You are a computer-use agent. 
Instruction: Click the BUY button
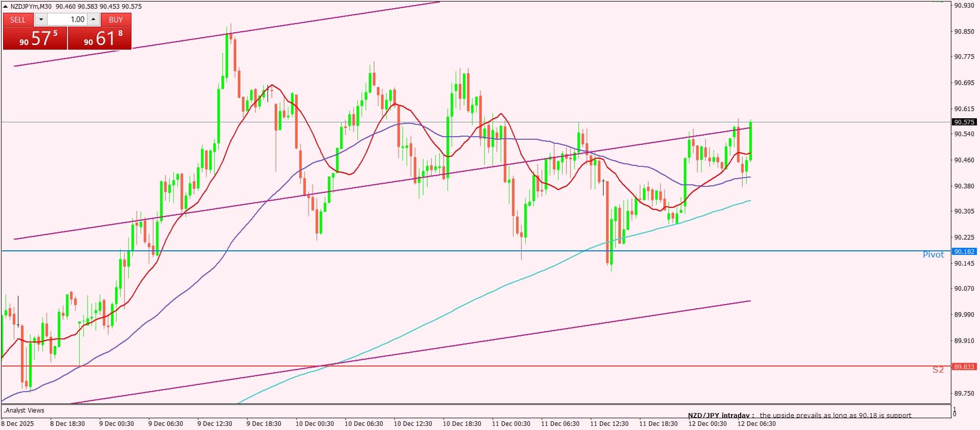(116, 19)
